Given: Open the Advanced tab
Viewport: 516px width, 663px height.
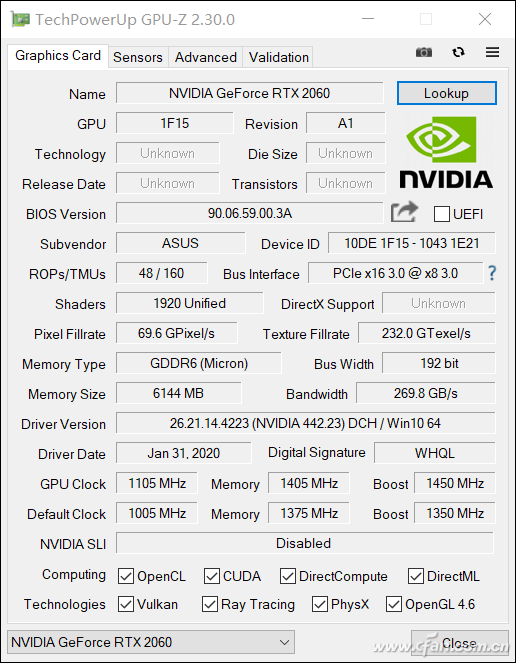Looking at the screenshot, I should click(x=206, y=57).
